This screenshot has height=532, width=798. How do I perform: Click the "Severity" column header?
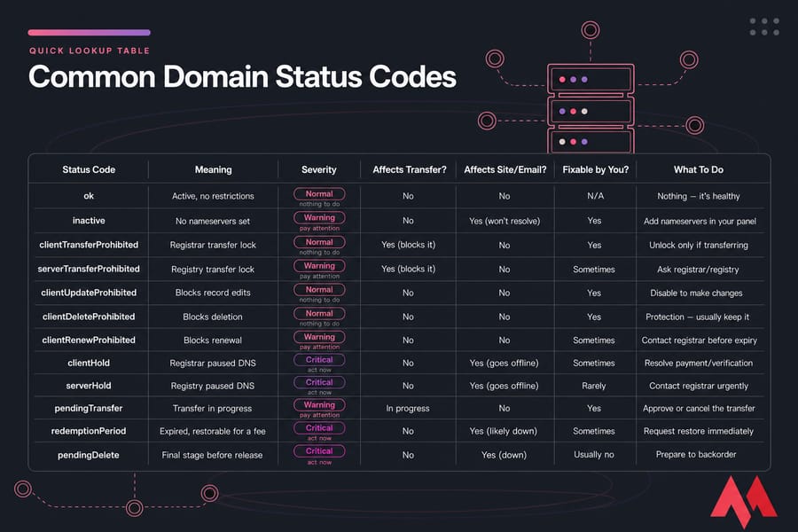click(318, 169)
